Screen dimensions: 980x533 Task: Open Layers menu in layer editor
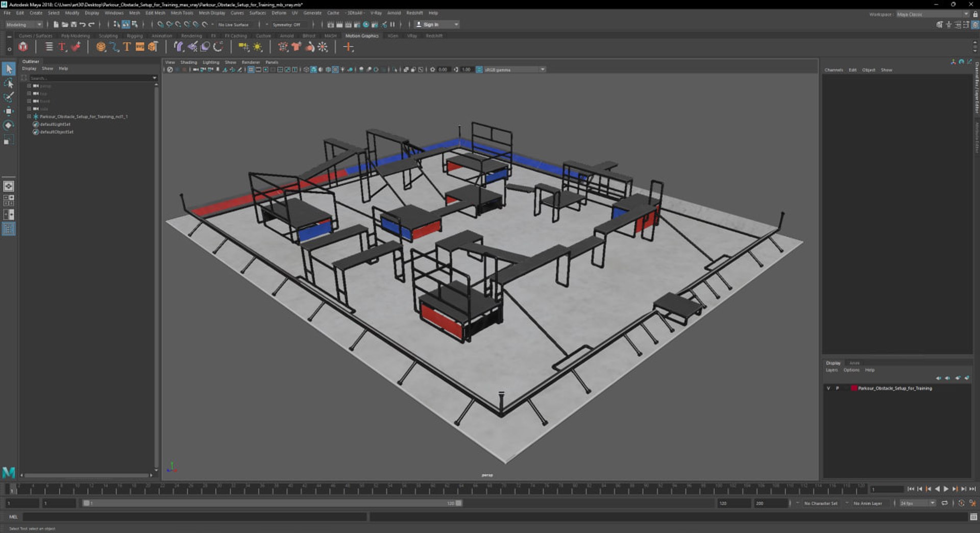coord(831,370)
